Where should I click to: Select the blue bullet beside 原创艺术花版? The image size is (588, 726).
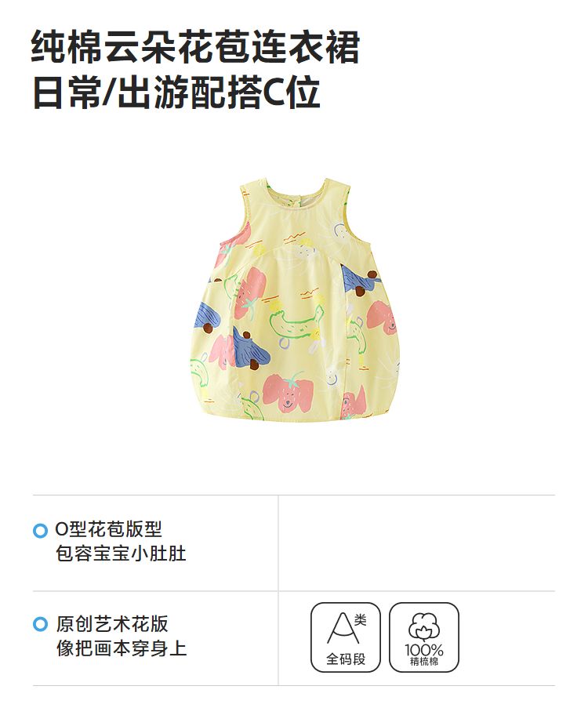[40, 624]
